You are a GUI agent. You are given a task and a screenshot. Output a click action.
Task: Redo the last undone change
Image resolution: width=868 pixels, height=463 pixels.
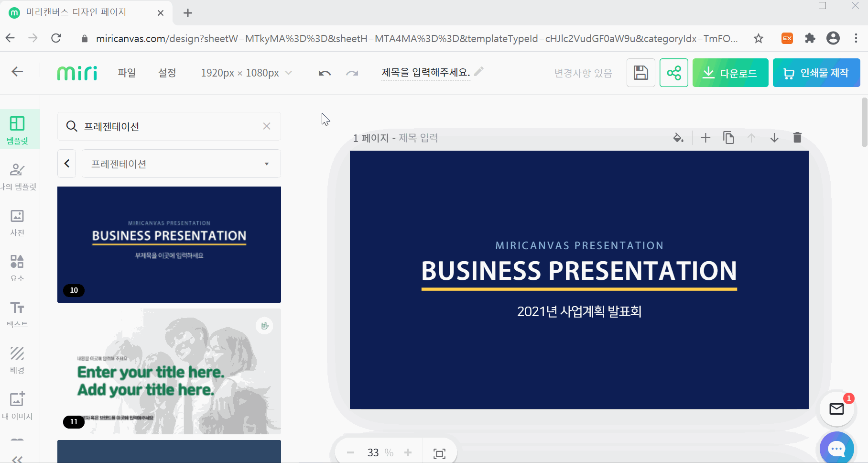[352, 73]
